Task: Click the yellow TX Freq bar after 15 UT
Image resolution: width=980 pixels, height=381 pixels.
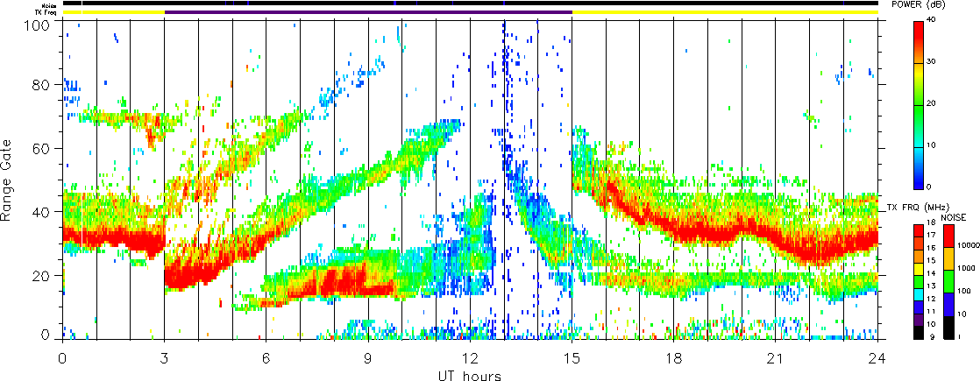Action: point(725,12)
